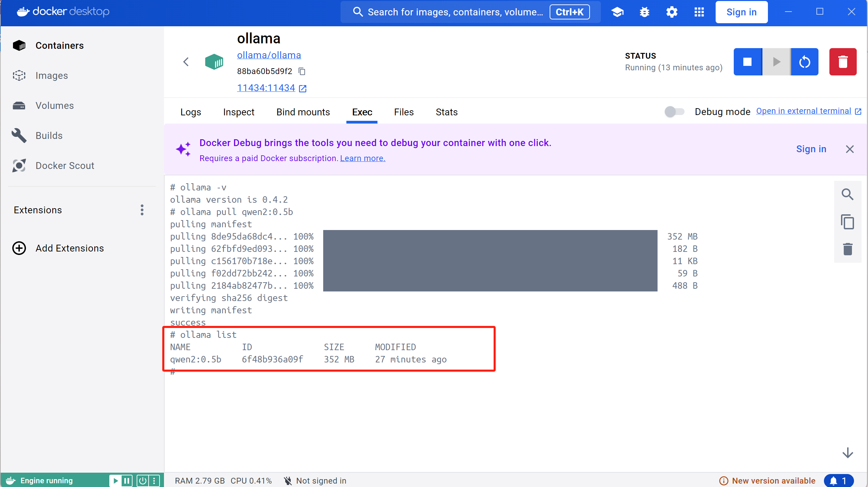Open Troubleshoot bug icon
Viewport: 868px width, 487px height.
coord(644,12)
